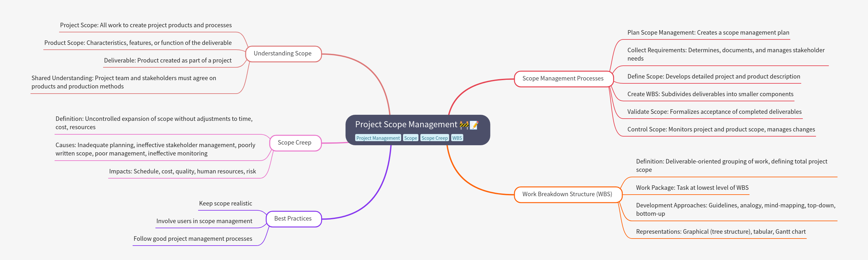Click 'Plan Scope Management: Creates a scope management plan'
Viewport: 868px width, 260px height.
708,33
